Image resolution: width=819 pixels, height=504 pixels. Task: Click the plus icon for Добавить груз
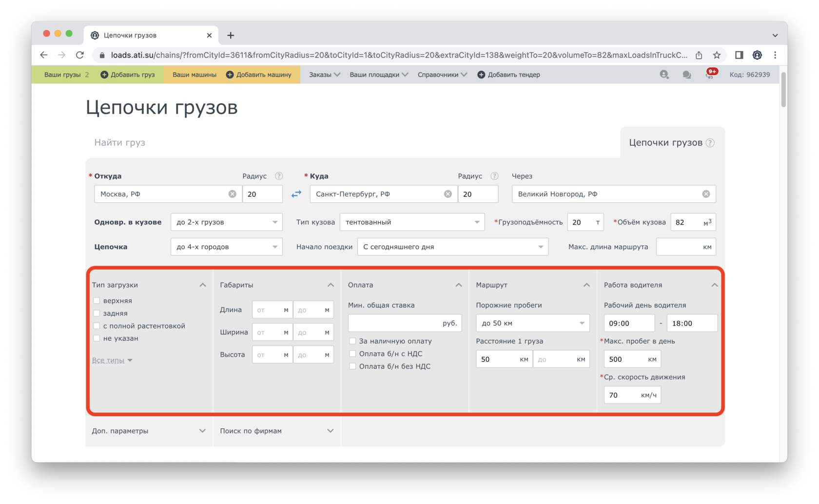pyautogui.click(x=104, y=75)
